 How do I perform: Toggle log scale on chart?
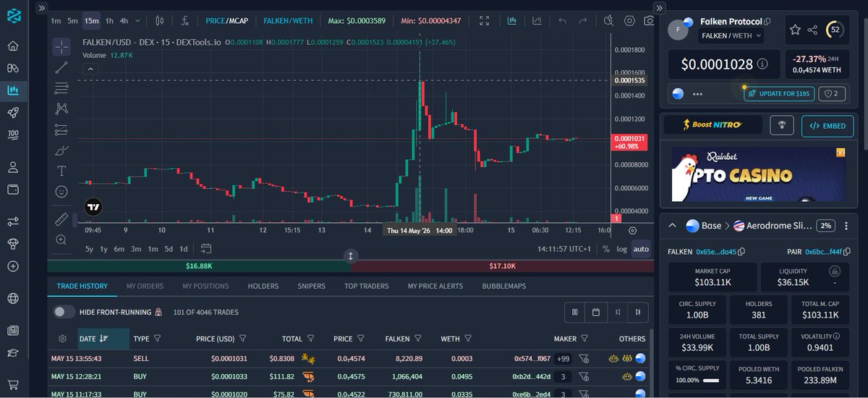pyautogui.click(x=621, y=249)
